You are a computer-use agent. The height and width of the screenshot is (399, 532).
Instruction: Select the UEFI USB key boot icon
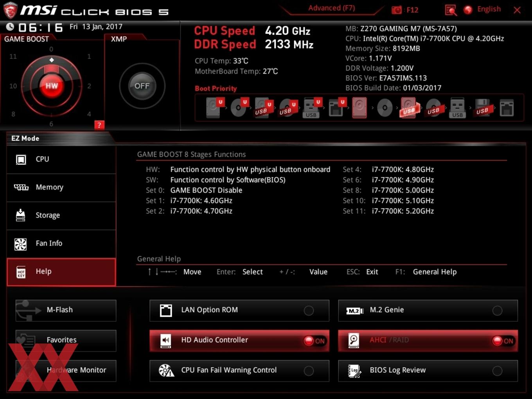[x=312, y=108]
